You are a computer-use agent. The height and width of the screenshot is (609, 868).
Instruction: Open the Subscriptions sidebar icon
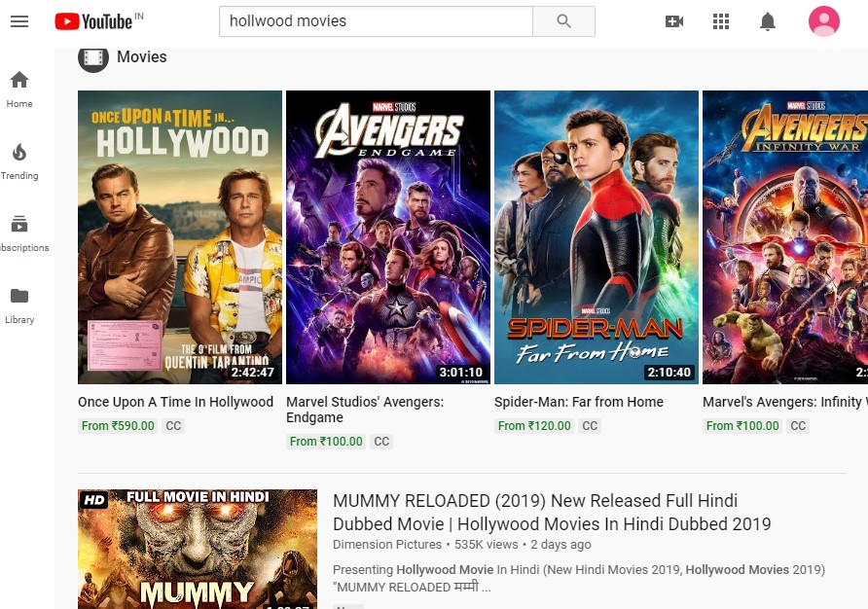point(19,224)
